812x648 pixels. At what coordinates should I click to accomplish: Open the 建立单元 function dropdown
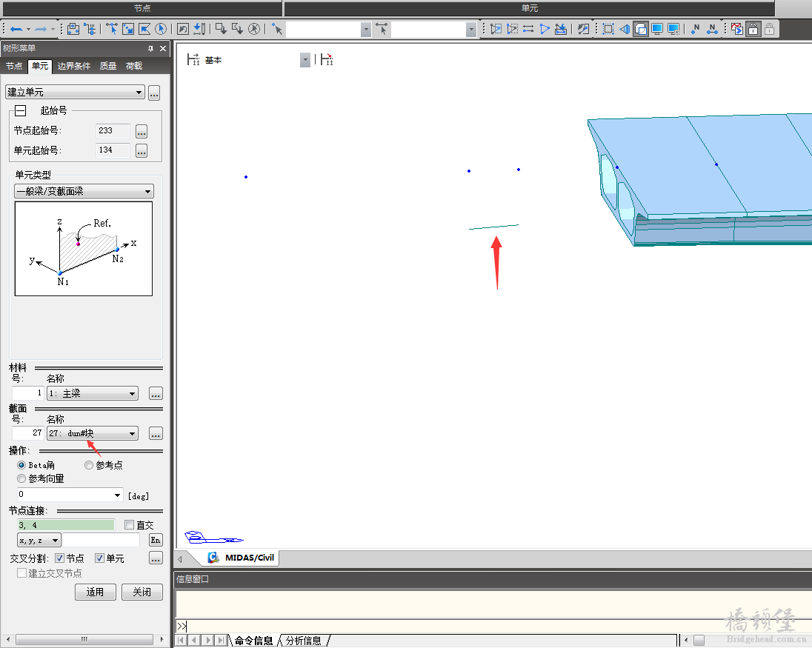click(x=75, y=92)
